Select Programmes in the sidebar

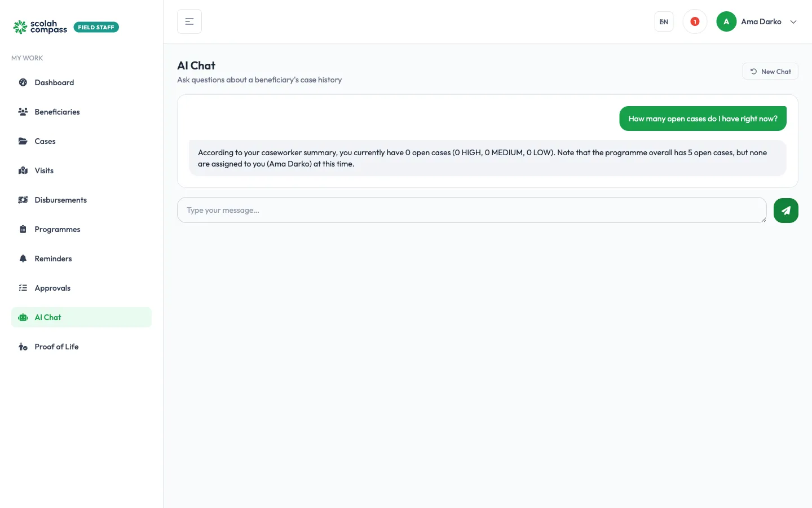[x=81, y=229]
